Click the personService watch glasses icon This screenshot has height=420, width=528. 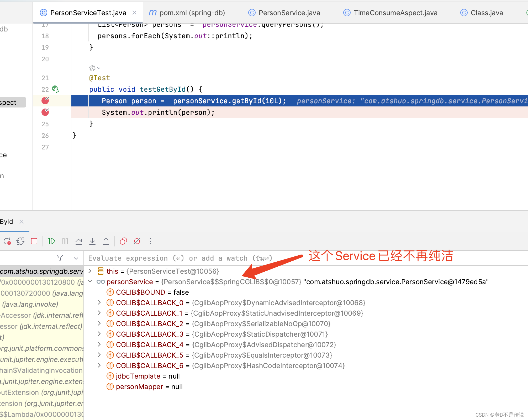[101, 282]
